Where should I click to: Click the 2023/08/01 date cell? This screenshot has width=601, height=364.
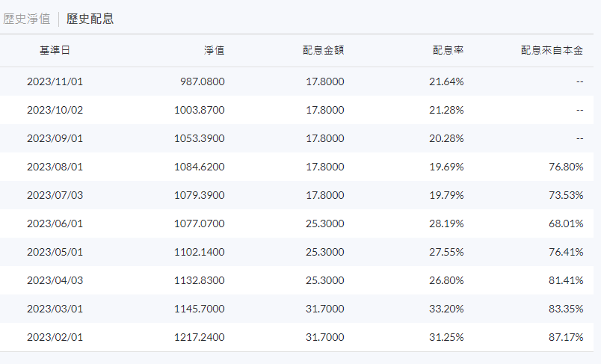(55, 167)
